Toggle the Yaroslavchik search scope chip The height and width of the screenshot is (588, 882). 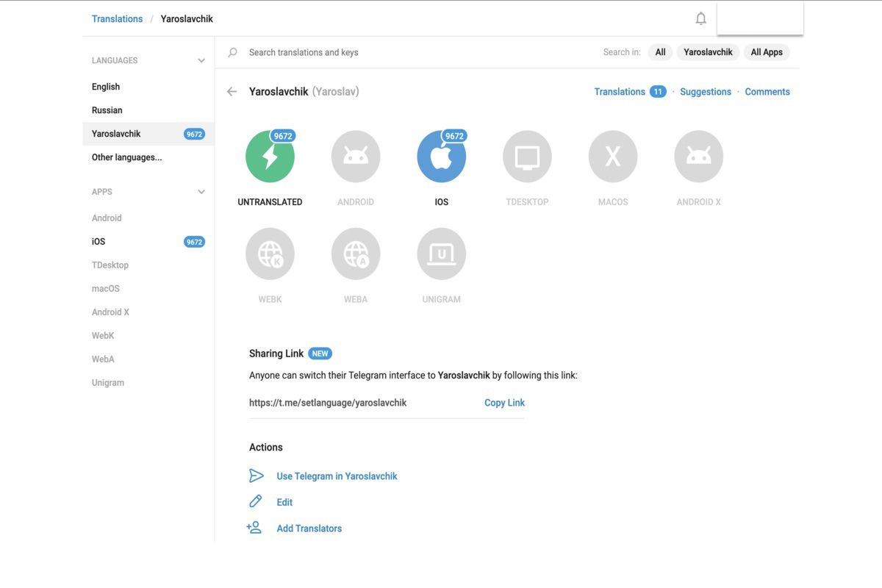click(x=708, y=52)
